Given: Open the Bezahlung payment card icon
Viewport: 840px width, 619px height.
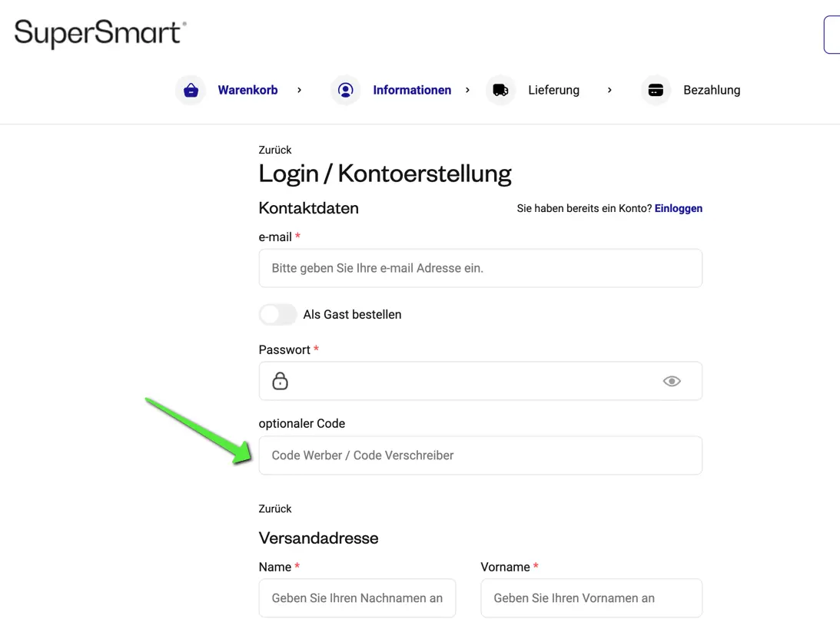Looking at the screenshot, I should click(x=656, y=90).
